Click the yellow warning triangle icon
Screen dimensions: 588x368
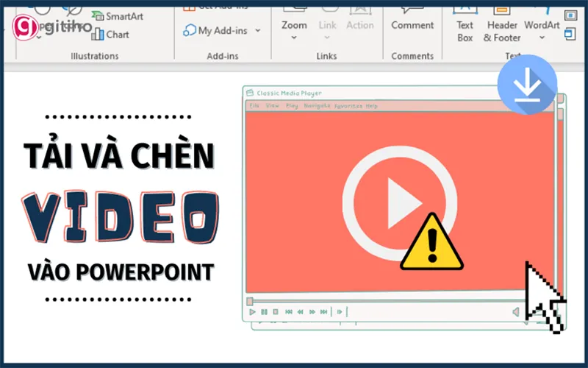point(432,242)
